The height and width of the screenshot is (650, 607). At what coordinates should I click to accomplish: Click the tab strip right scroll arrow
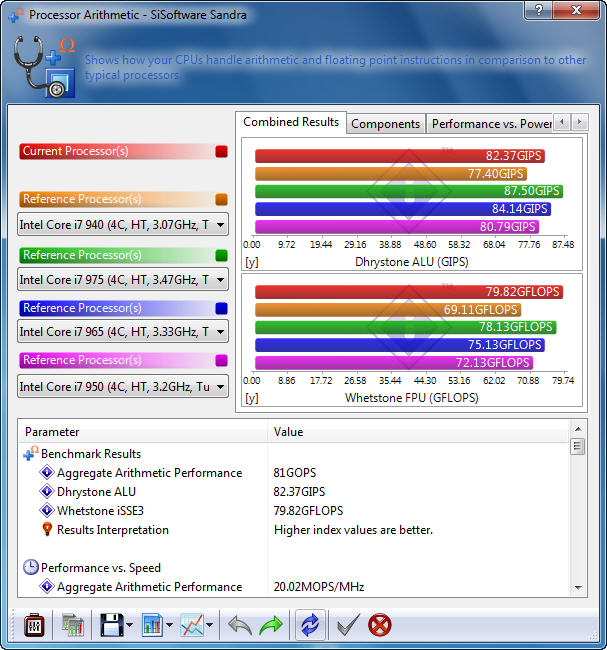click(579, 122)
